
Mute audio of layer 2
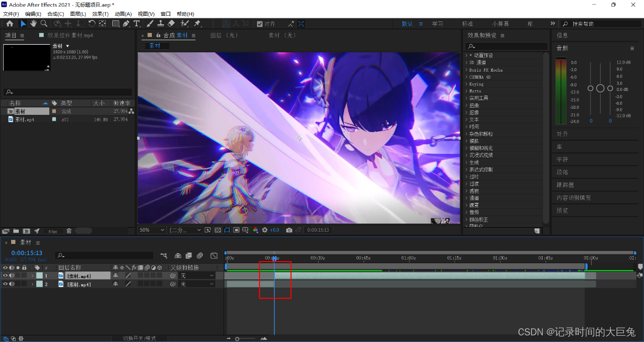click(x=12, y=285)
